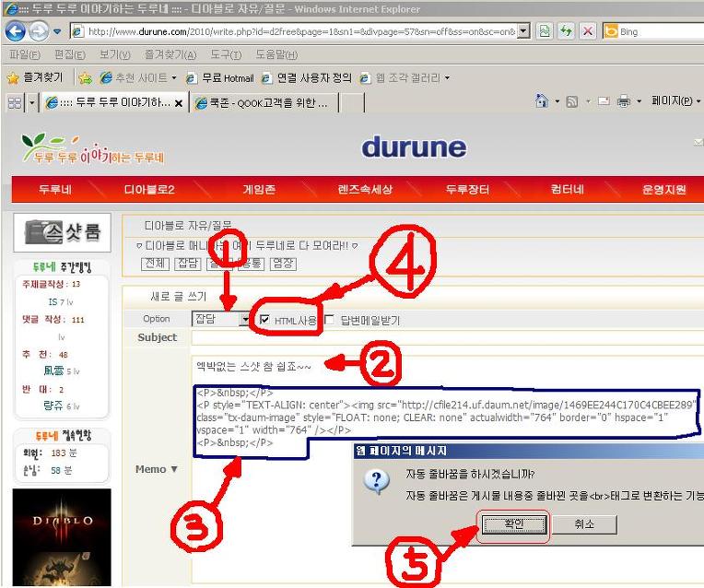This screenshot has width=704, height=588.
Task: Click the Home icon in command bar
Action: [x=542, y=100]
